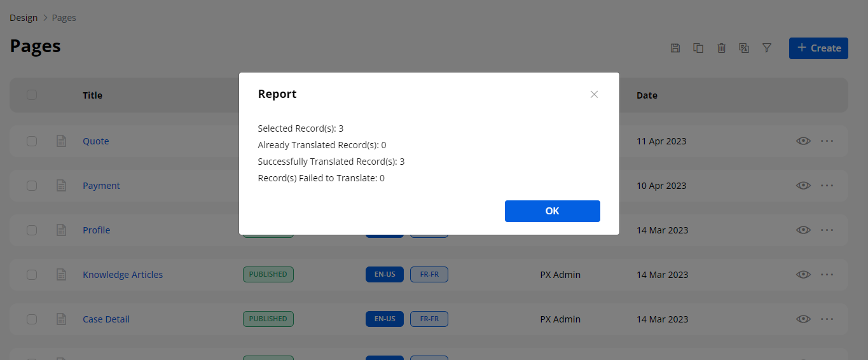Open the ellipsis menu for Case Detail
This screenshot has height=360, width=868.
coord(827,319)
